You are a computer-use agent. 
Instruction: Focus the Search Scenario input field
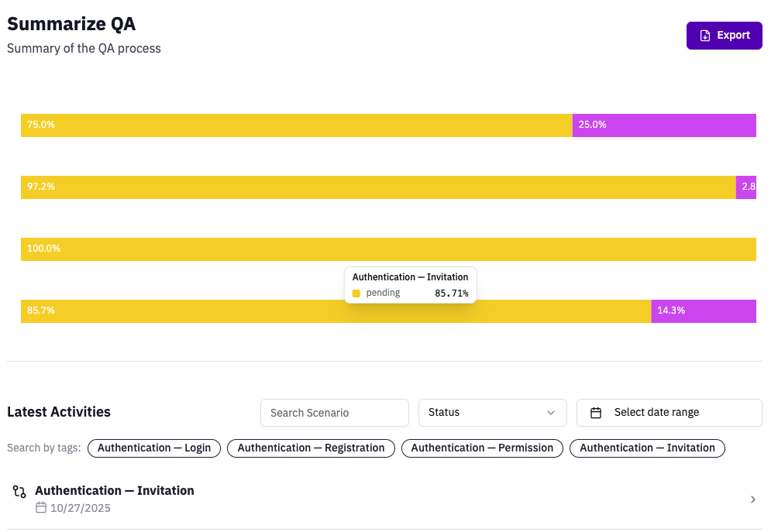pyautogui.click(x=334, y=413)
